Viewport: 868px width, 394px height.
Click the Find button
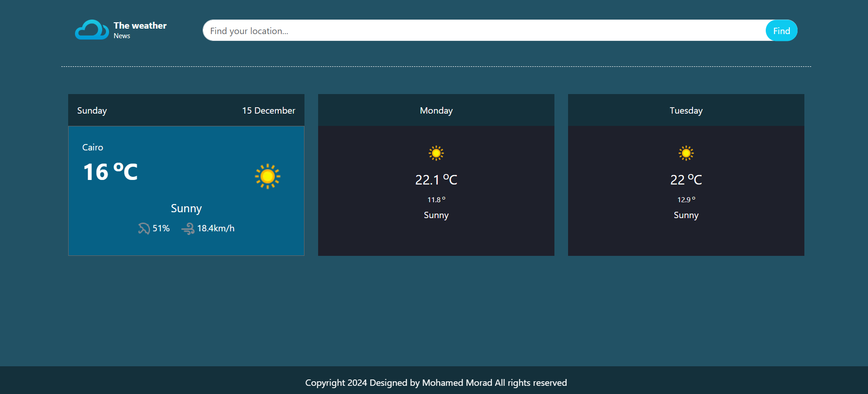(x=782, y=30)
